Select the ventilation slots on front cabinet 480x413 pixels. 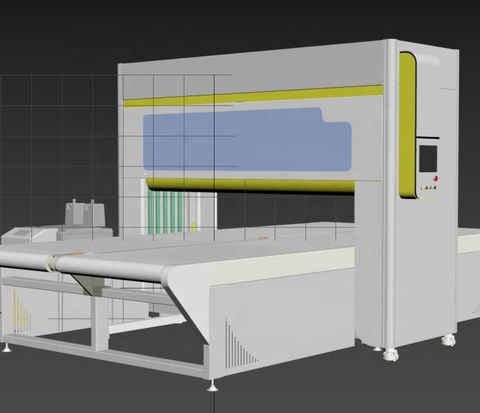pyautogui.click(x=241, y=344)
